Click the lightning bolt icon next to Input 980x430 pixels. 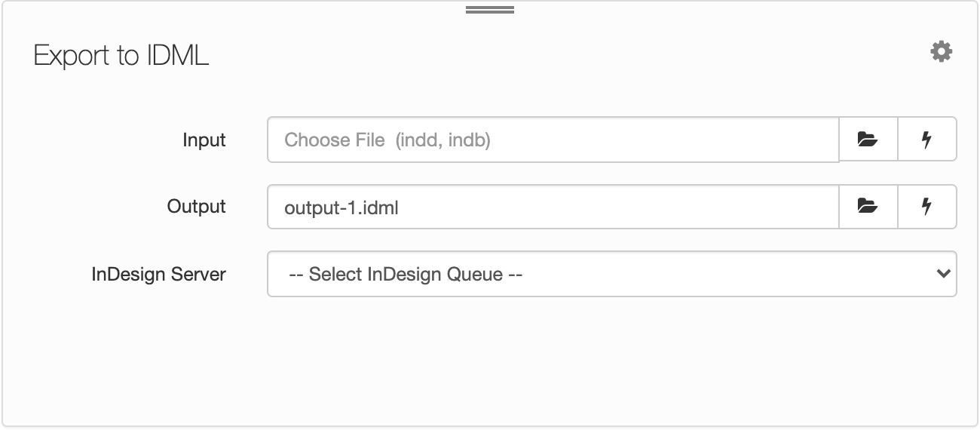click(x=927, y=140)
